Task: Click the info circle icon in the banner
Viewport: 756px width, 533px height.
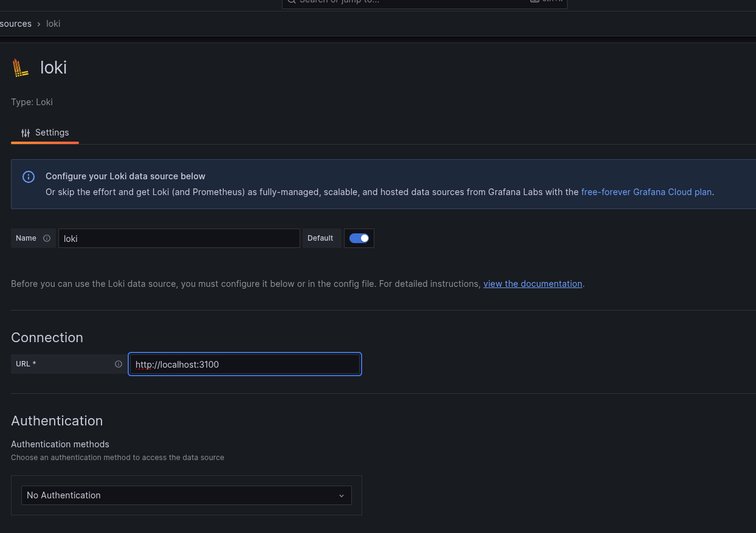Action: (29, 177)
